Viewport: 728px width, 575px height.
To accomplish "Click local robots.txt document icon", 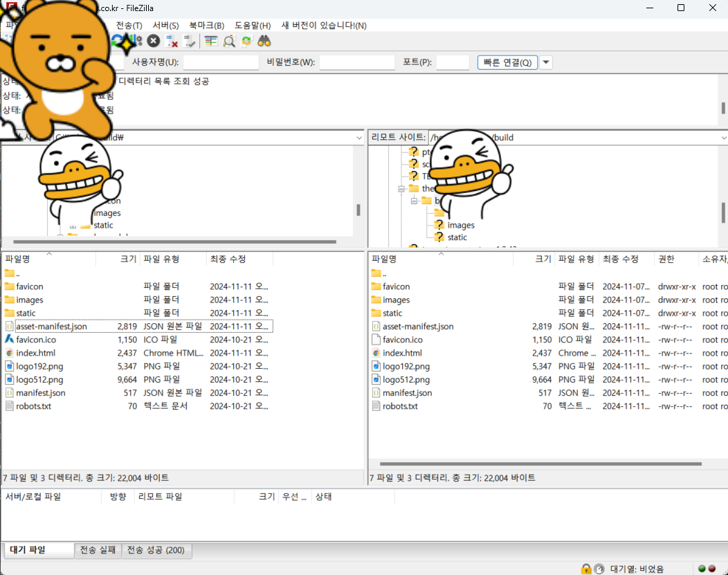I will pyautogui.click(x=9, y=406).
